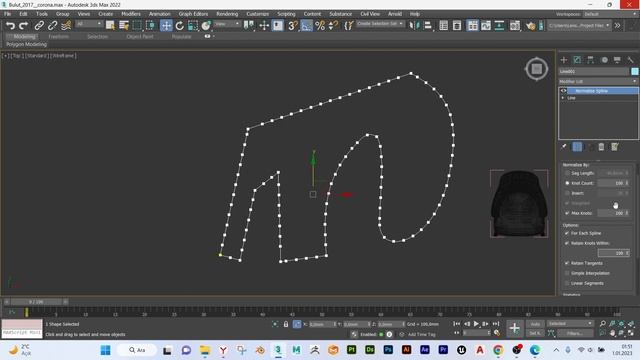
Task: Expand the Line entry in modifier stack
Action: 563,98
